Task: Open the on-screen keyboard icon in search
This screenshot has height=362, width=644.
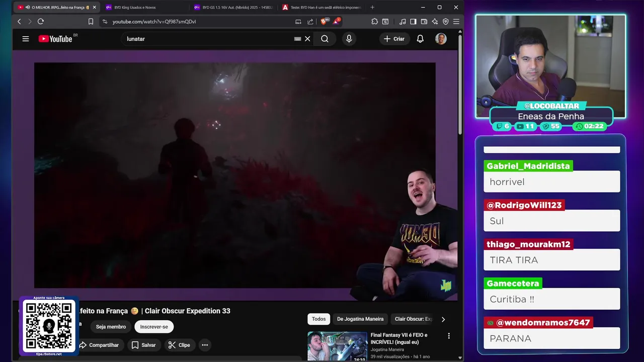Action: [x=297, y=39]
